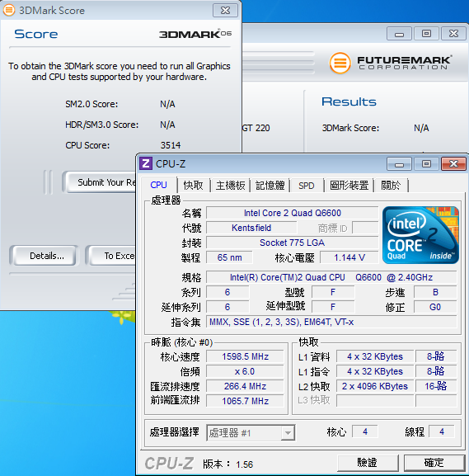Click the specification field showing Q6600 @ 2.40GHz
This screenshot has height=476, width=469.
(x=331, y=277)
